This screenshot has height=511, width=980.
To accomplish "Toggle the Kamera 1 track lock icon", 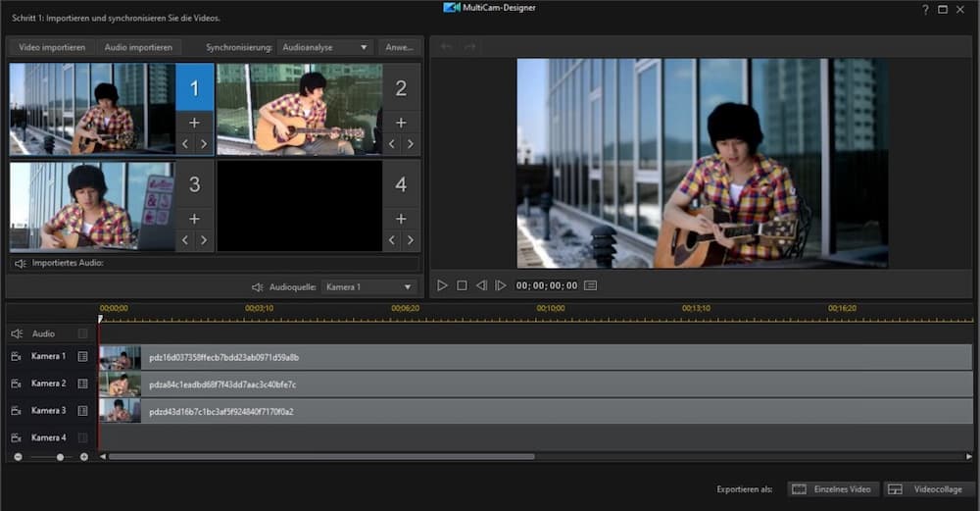I will pyautogui.click(x=82, y=356).
